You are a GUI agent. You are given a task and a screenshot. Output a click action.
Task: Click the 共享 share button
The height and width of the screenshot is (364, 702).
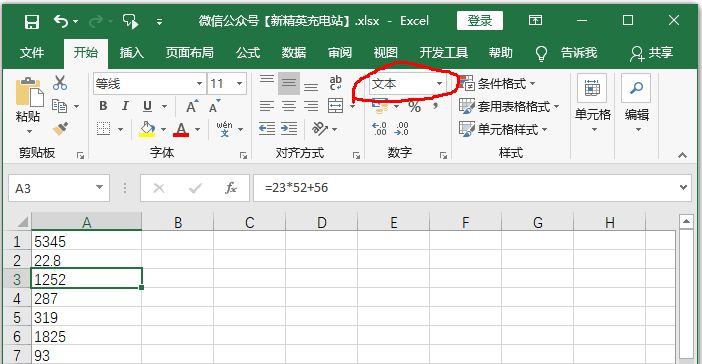(651, 53)
